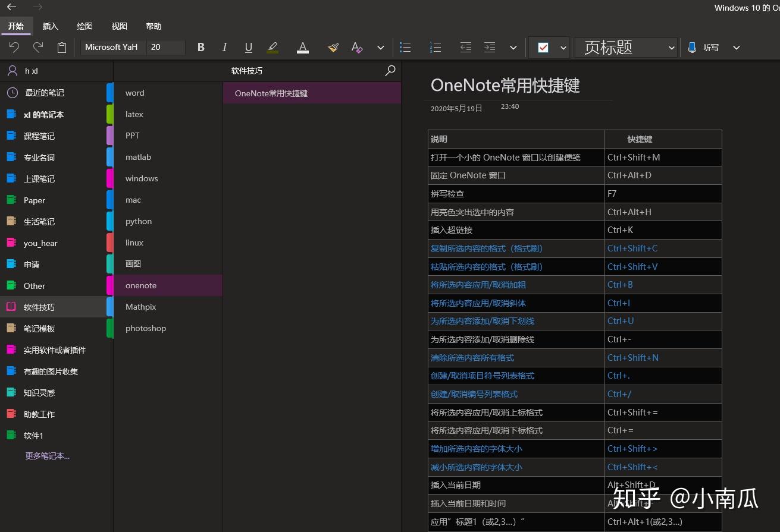Click the Redo icon
Viewport: 780px width, 532px height.
pyautogui.click(x=37, y=48)
